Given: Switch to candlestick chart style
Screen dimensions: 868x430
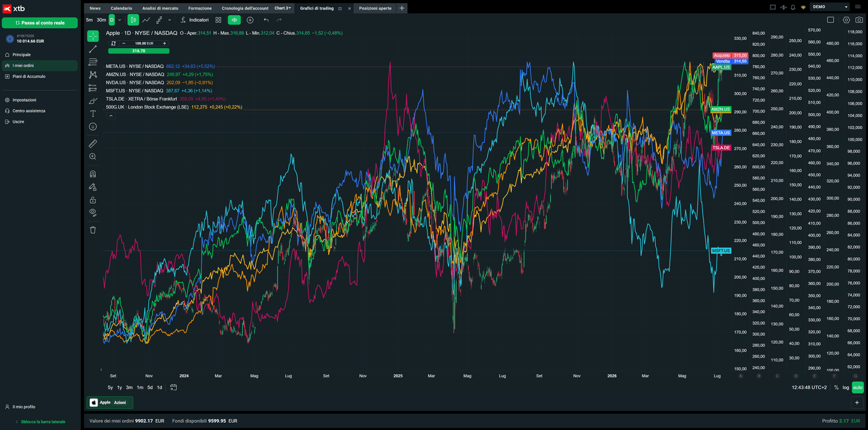Looking at the screenshot, I should coord(133,20).
